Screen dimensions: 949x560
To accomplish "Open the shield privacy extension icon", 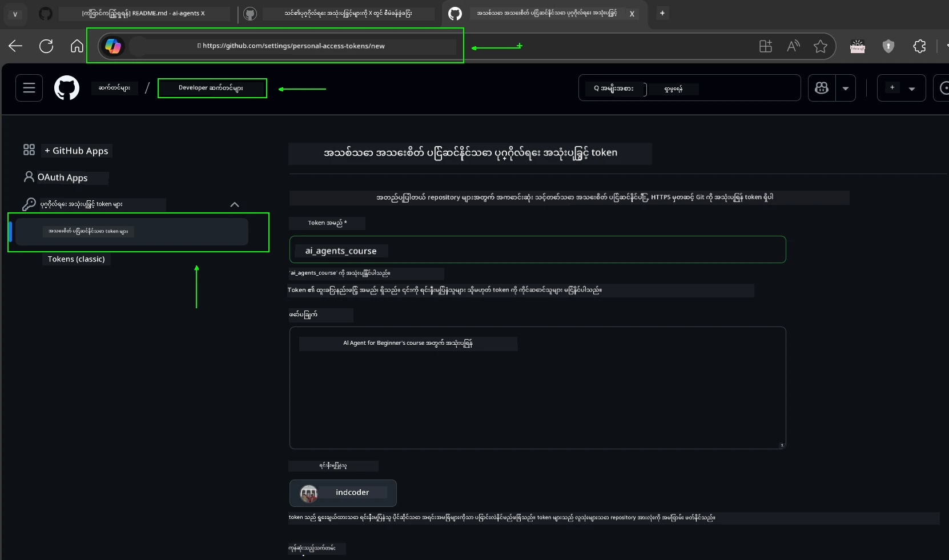I will click(x=888, y=46).
